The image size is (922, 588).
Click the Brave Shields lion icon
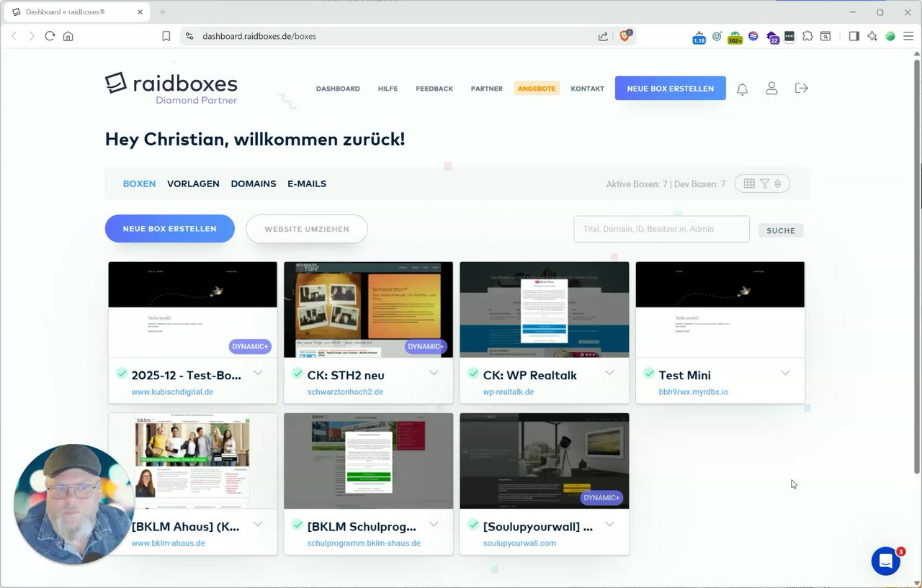coord(625,36)
